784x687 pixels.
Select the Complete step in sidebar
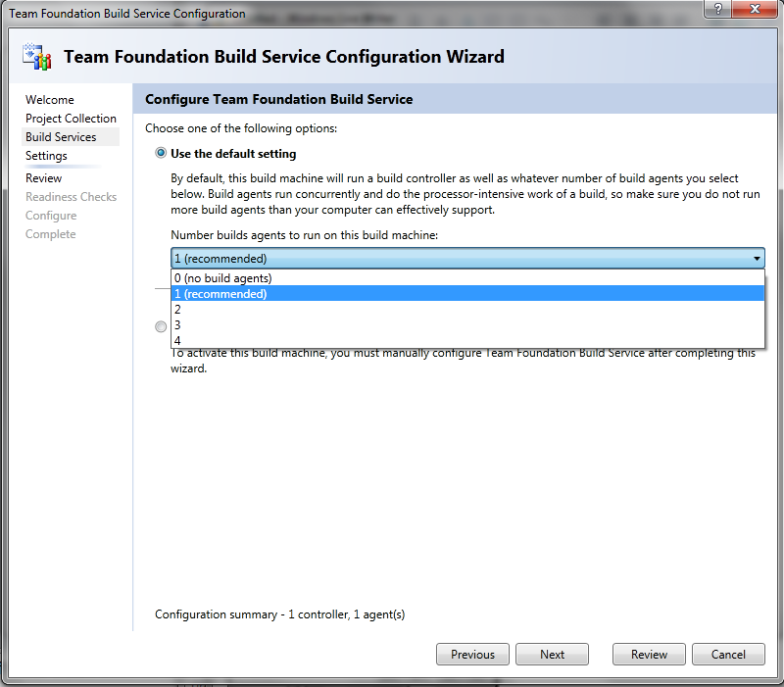51,234
